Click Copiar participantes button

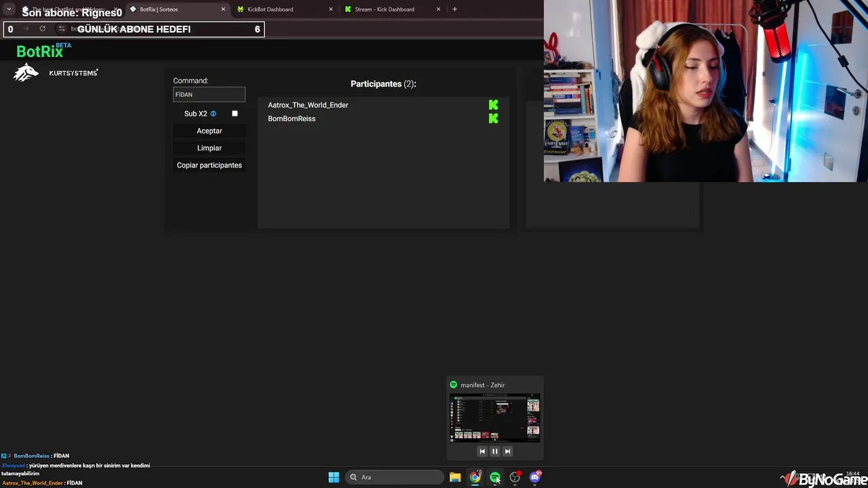tap(209, 165)
